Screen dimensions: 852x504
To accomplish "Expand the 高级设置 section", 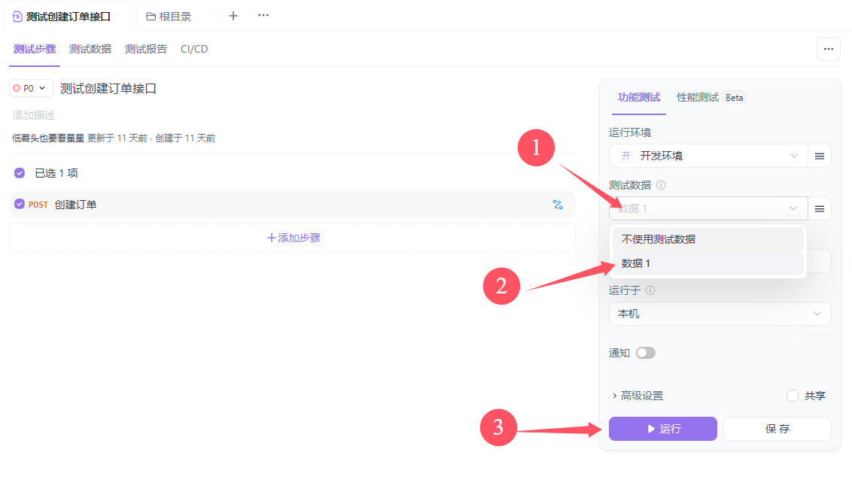I will click(x=637, y=396).
